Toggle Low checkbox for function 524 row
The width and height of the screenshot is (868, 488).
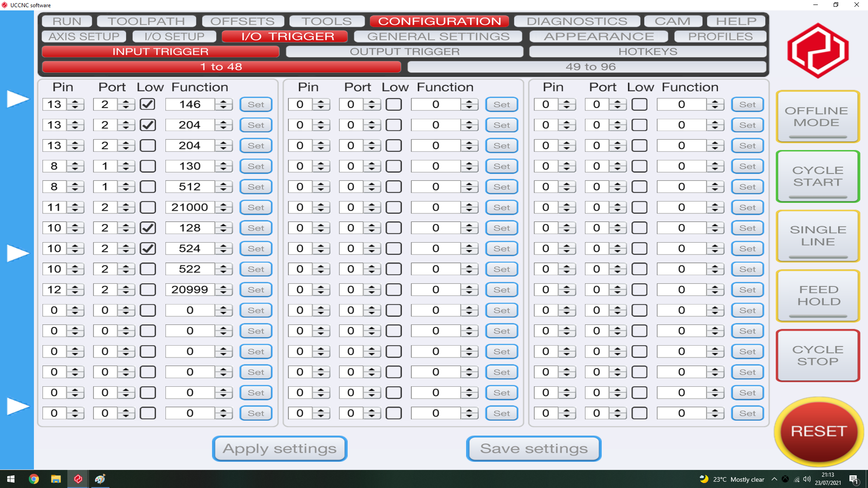(x=148, y=249)
